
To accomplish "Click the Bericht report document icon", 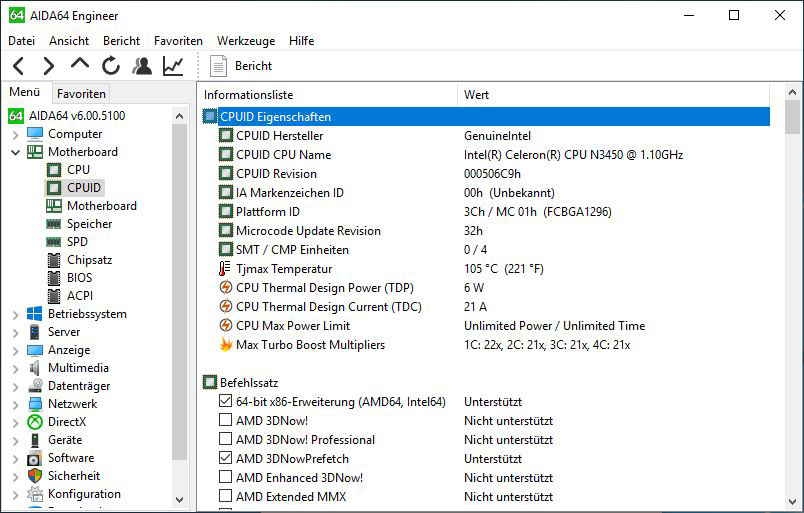I will (218, 66).
